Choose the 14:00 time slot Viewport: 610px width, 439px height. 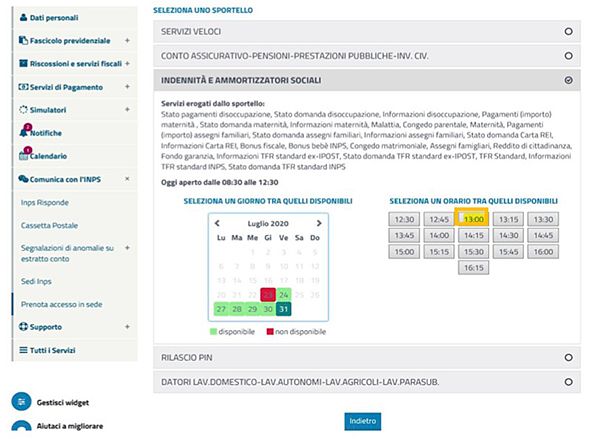[x=439, y=235]
